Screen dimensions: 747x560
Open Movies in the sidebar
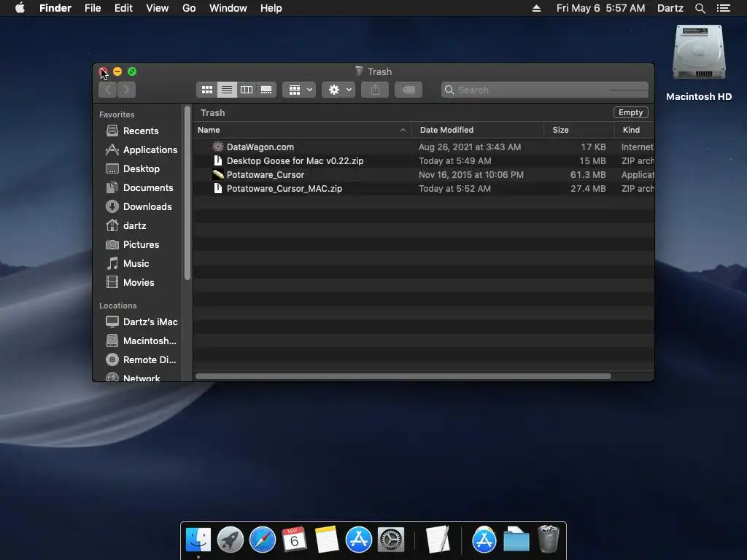(x=138, y=282)
